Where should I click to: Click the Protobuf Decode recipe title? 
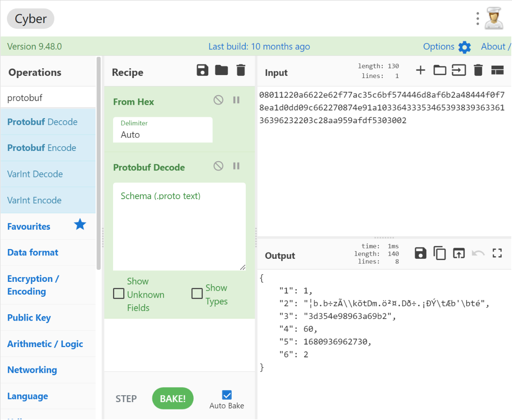point(149,168)
